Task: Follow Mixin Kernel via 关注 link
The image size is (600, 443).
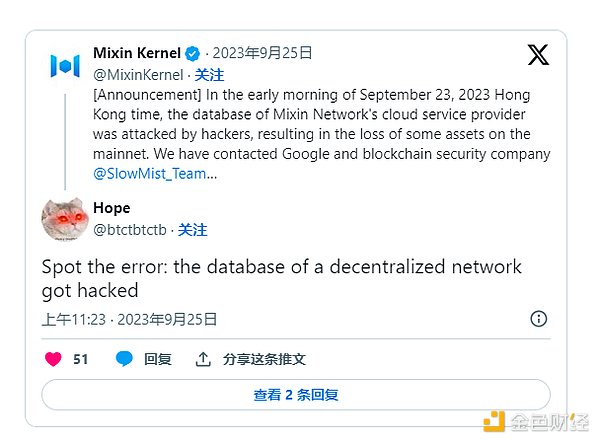Action: coord(208,74)
